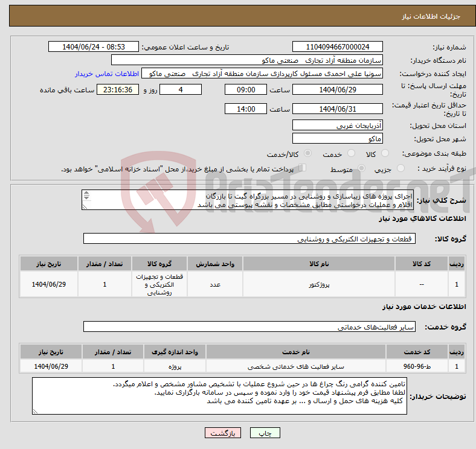Select the کالا/خدمت radio button
Viewport: 476px width, 449px height.
pyautogui.click(x=308, y=153)
